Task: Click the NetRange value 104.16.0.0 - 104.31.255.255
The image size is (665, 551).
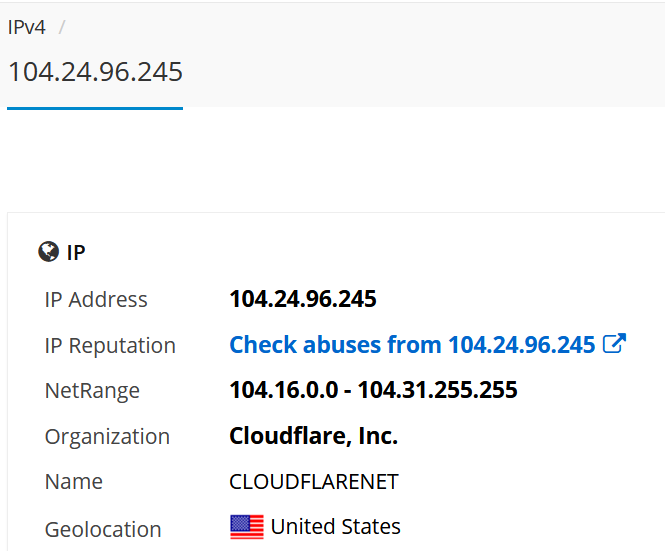Action: [373, 389]
